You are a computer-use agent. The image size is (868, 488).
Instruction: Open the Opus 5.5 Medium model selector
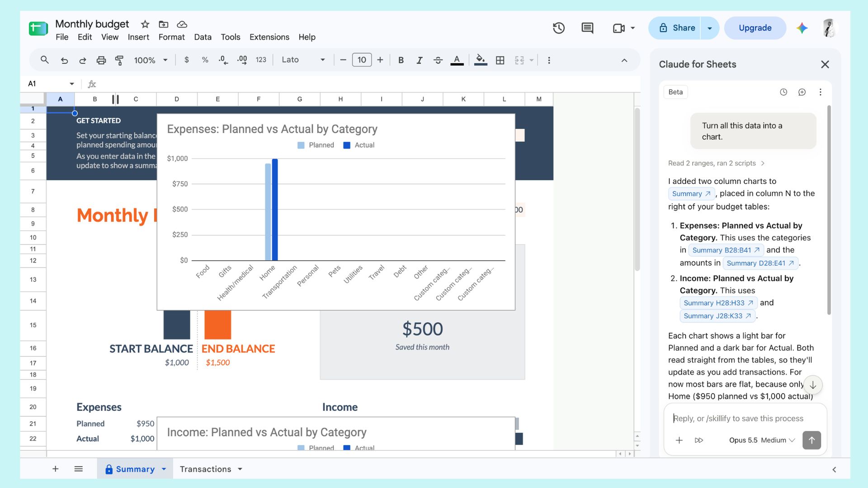point(762,440)
